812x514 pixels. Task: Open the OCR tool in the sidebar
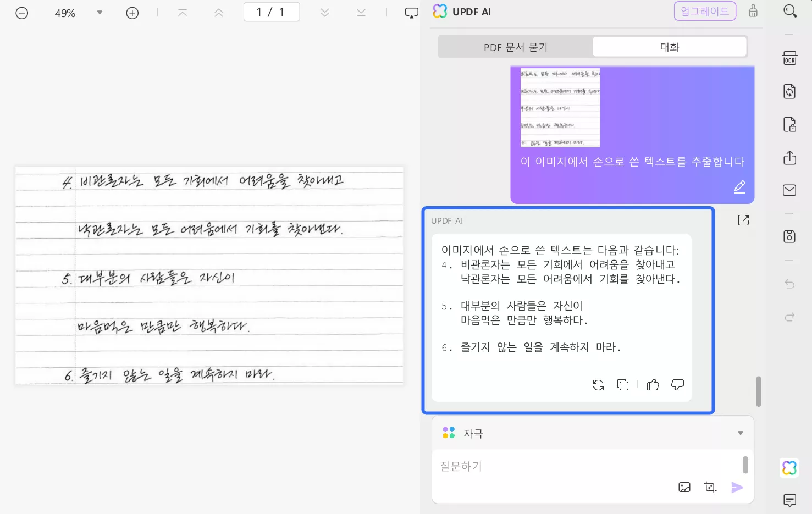(790, 58)
